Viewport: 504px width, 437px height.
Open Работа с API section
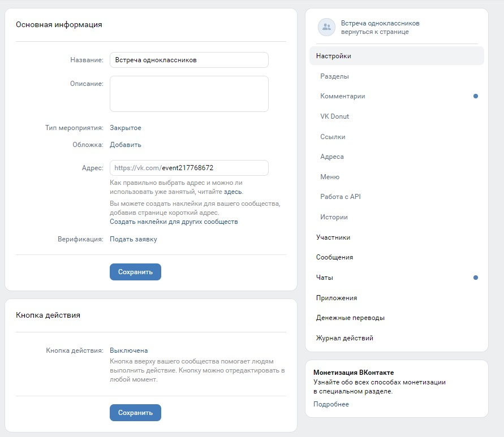coord(341,197)
